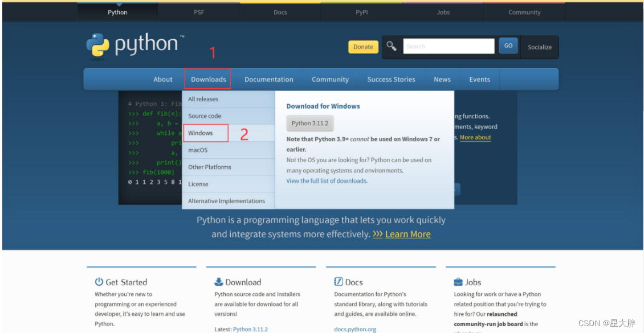Open the Jobs top site tab
This screenshot has height=333, width=644.
(x=443, y=13)
